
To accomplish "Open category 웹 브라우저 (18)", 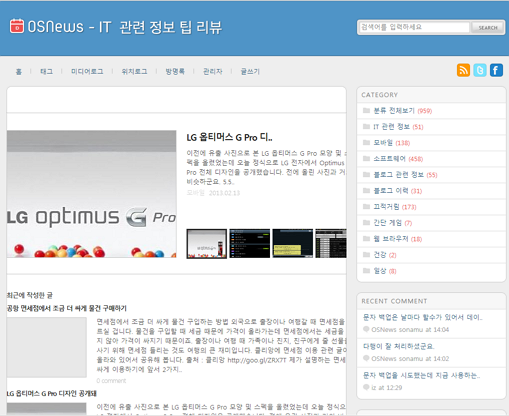I will click(398, 238).
